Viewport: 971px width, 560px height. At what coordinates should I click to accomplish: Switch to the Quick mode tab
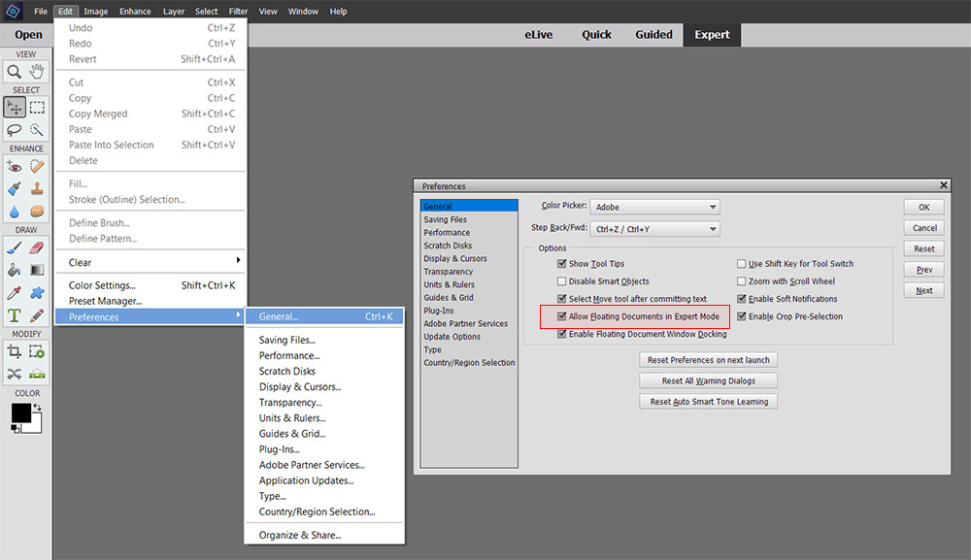point(596,35)
